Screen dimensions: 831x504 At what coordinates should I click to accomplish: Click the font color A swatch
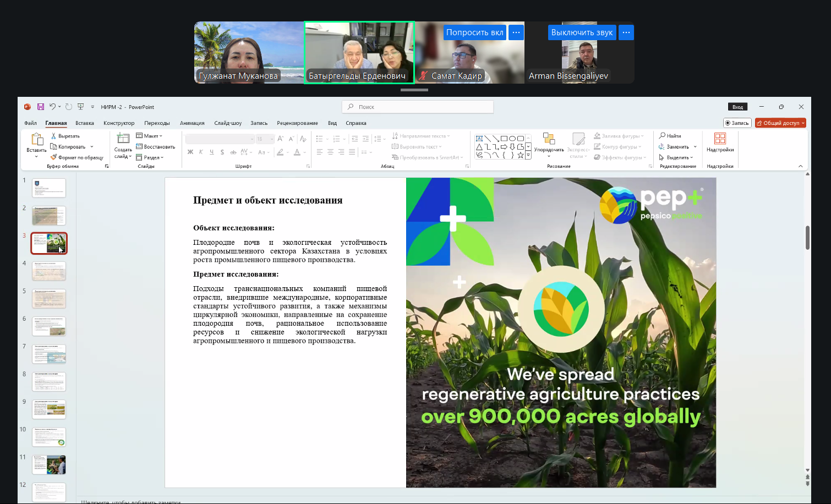(x=297, y=152)
